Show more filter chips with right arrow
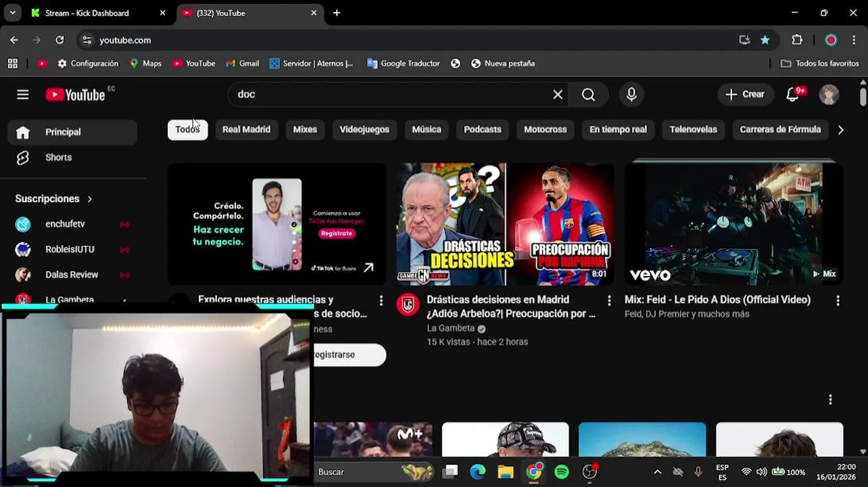The image size is (868, 487). pos(840,130)
